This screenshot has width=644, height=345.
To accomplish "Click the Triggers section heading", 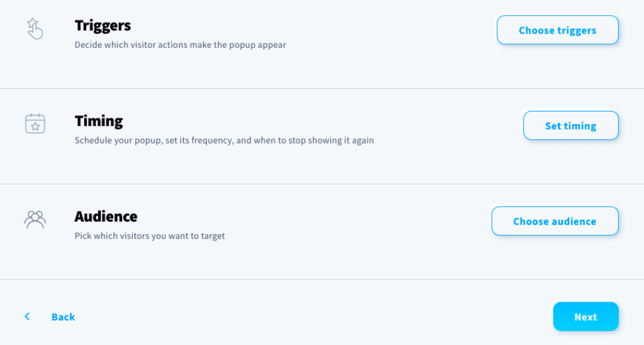I will [103, 25].
